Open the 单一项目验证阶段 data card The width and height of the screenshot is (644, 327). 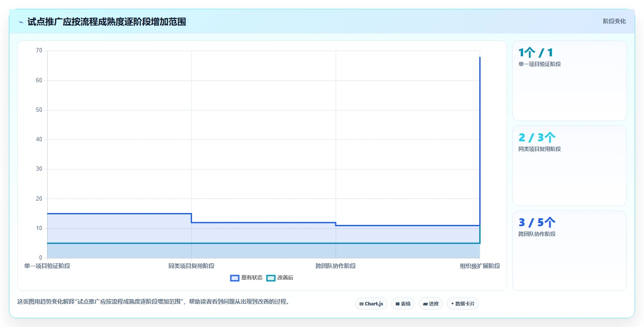pos(570,81)
